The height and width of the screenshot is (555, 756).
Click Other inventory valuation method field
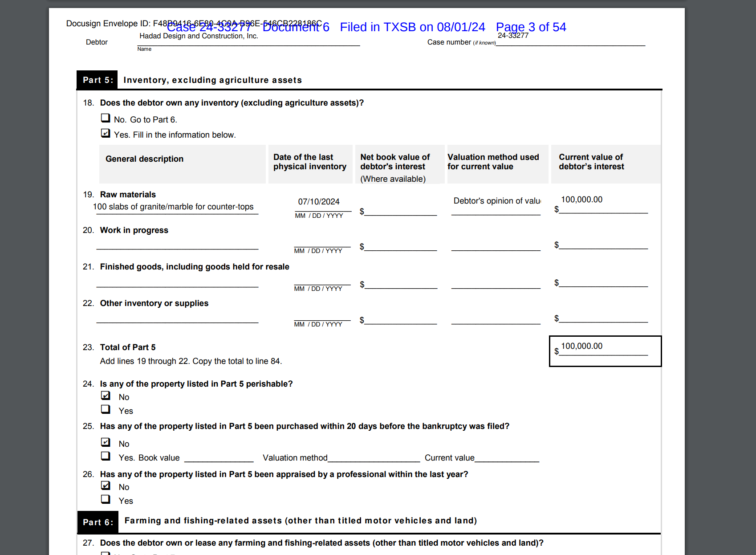click(x=496, y=318)
